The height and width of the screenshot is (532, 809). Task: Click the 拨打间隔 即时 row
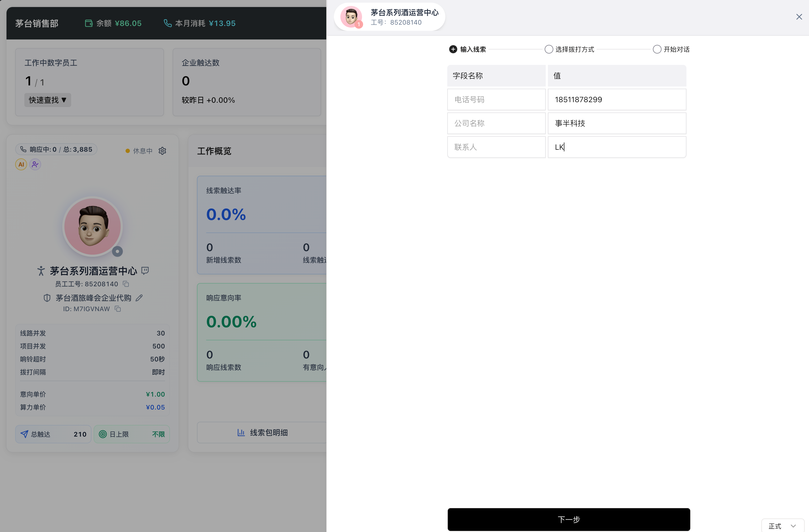[93, 372]
